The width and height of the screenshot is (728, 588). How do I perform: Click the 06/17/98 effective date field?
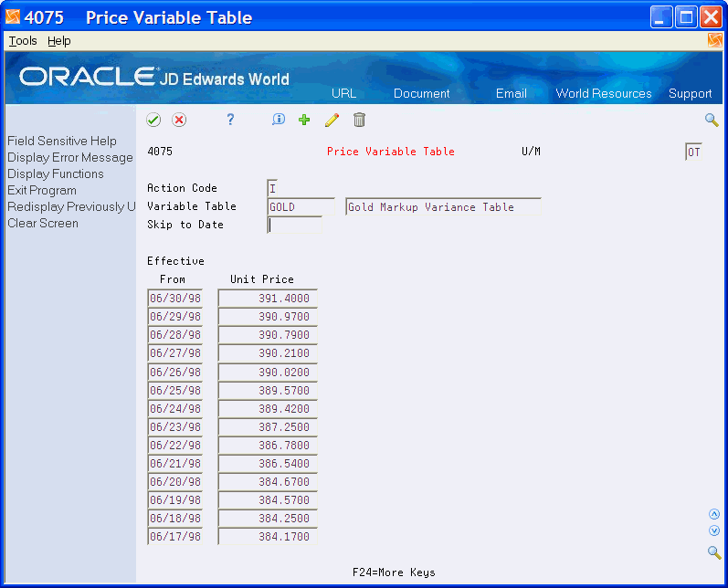175,537
